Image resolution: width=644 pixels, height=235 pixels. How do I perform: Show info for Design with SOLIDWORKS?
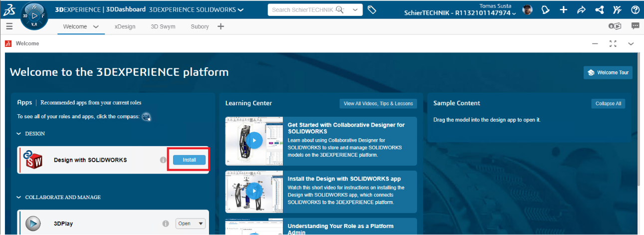163,160
